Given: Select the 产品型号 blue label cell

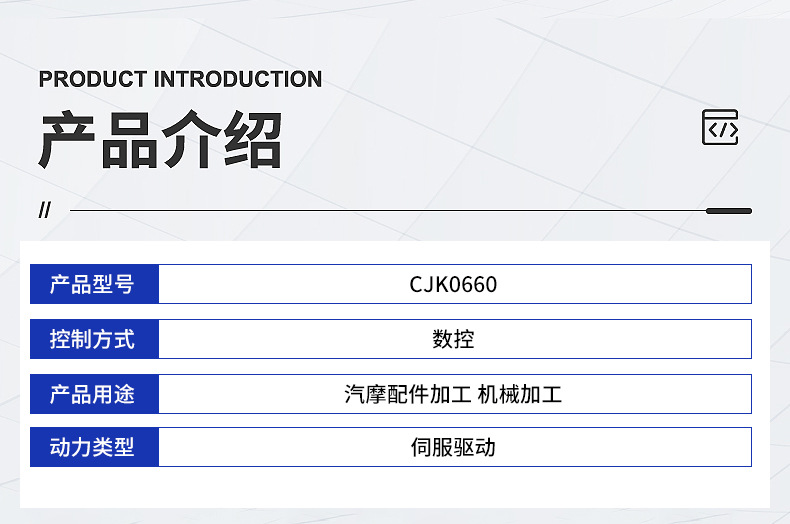Looking at the screenshot, I should 94,284.
